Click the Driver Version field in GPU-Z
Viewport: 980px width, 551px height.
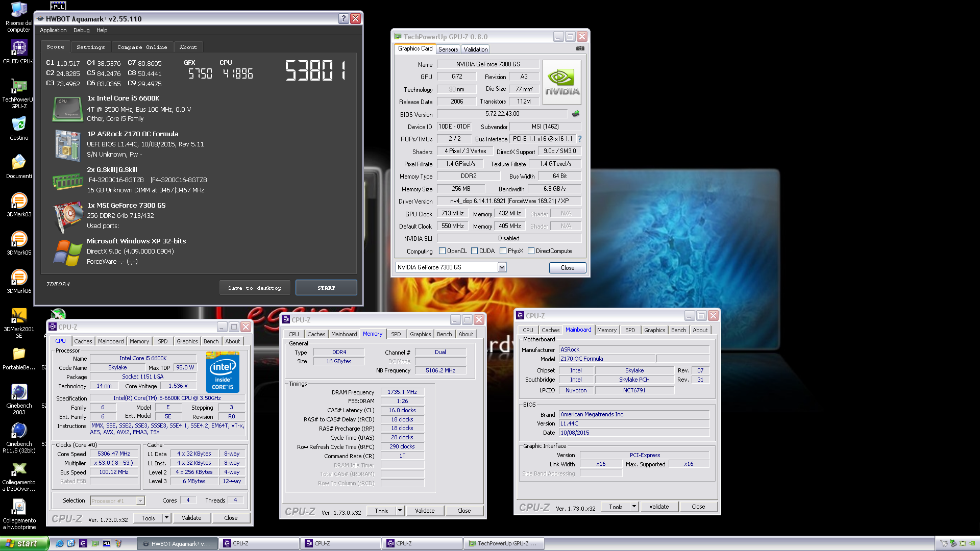[509, 201]
